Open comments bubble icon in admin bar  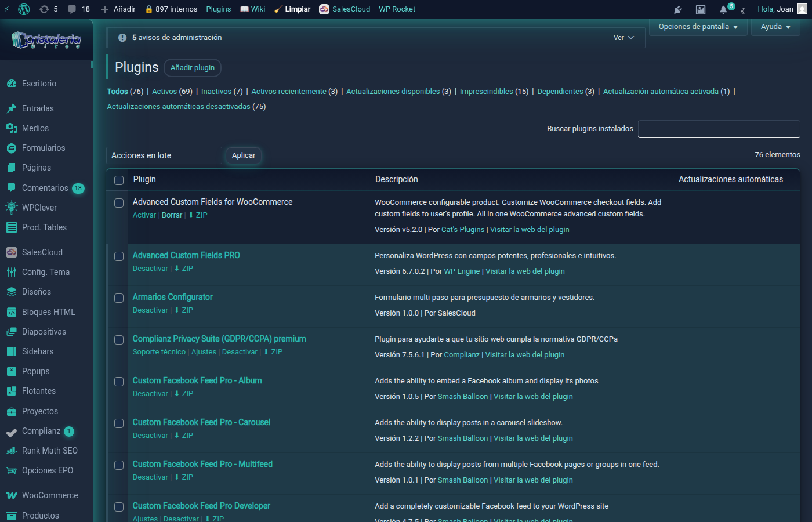click(72, 9)
